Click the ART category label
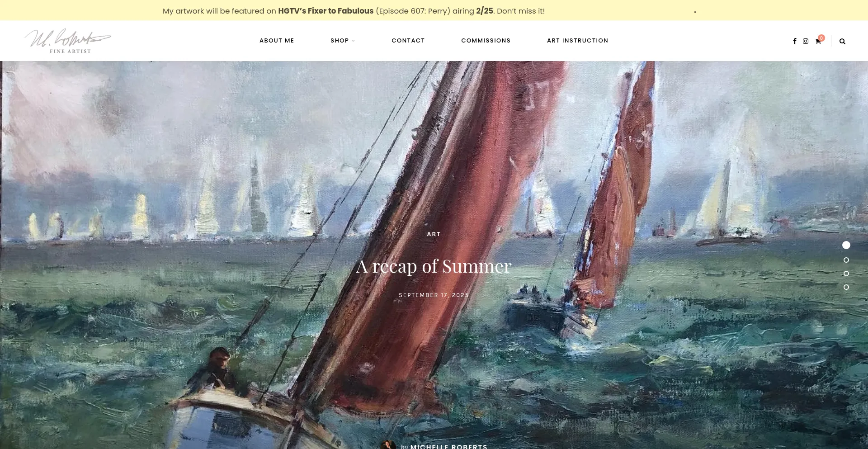 point(434,234)
